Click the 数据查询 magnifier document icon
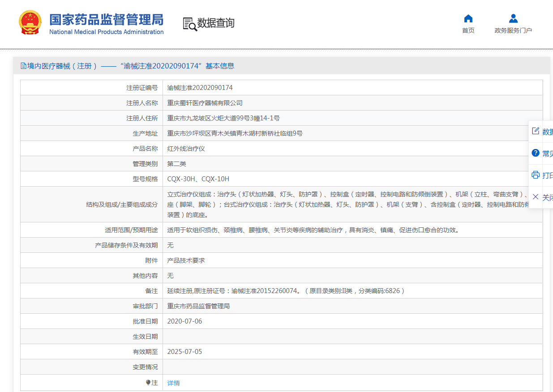Viewport: 553px width, 392px height. (x=189, y=24)
